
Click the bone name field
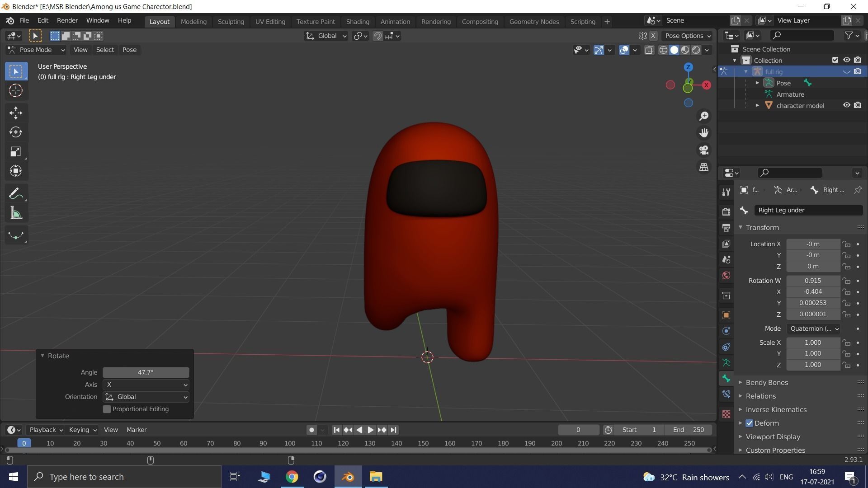tap(808, 211)
